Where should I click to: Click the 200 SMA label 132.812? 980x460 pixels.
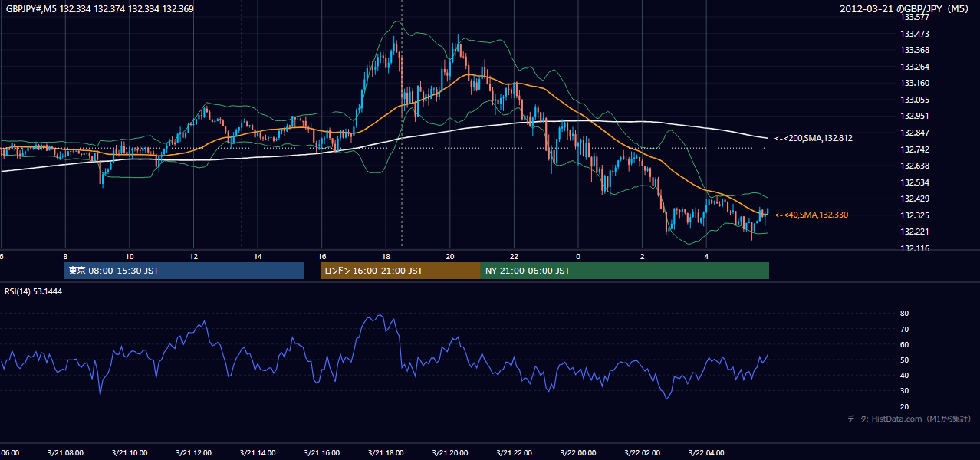814,139
